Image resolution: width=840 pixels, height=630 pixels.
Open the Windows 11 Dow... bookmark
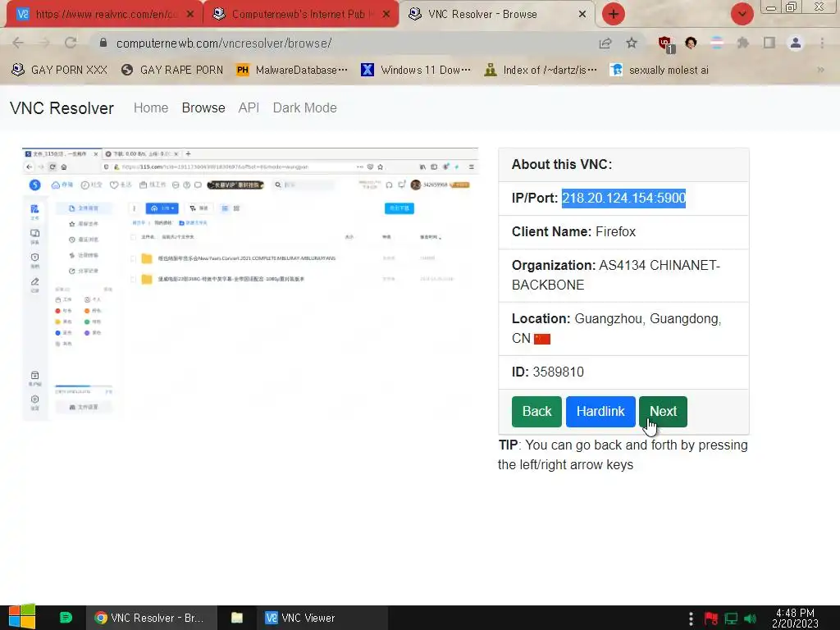416,70
